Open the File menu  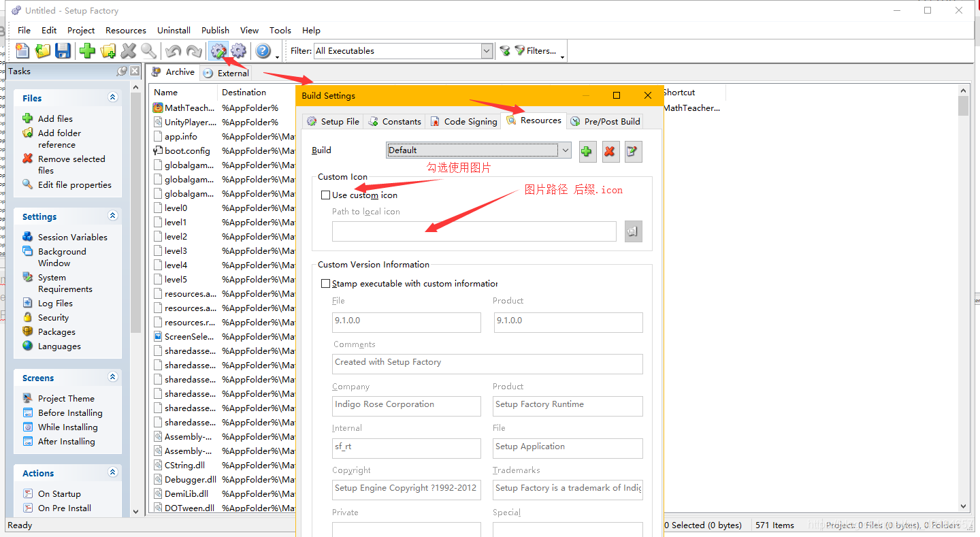(x=24, y=31)
